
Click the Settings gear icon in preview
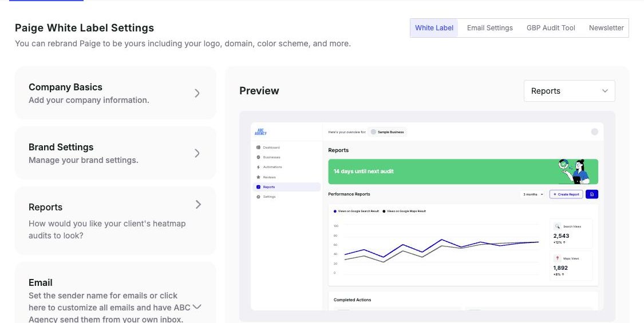pyautogui.click(x=258, y=197)
